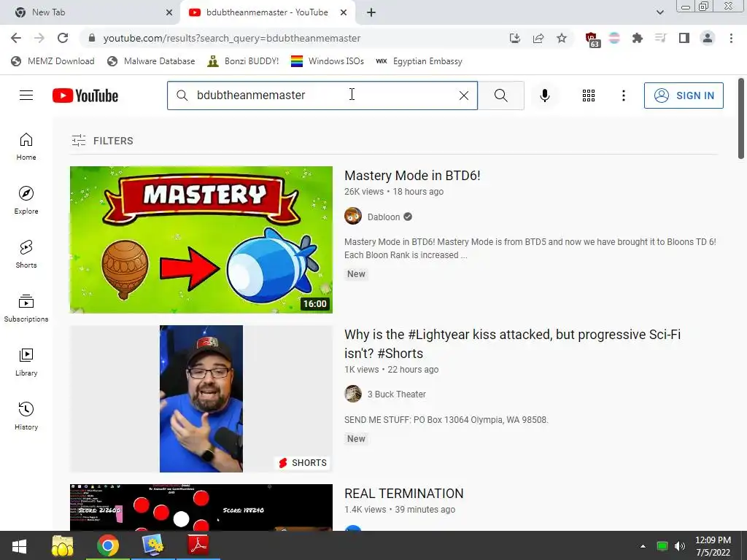Open the Windows ISOs bookmark
747x560 pixels.
328,61
